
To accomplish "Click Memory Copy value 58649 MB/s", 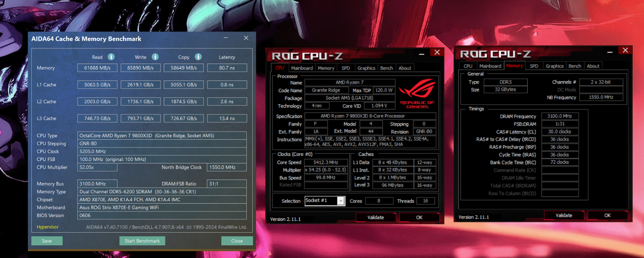I will 184,68.
